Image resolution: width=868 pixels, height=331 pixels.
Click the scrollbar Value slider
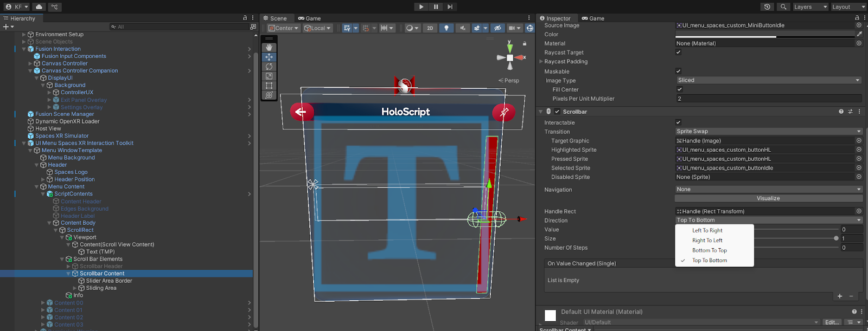(x=797, y=230)
